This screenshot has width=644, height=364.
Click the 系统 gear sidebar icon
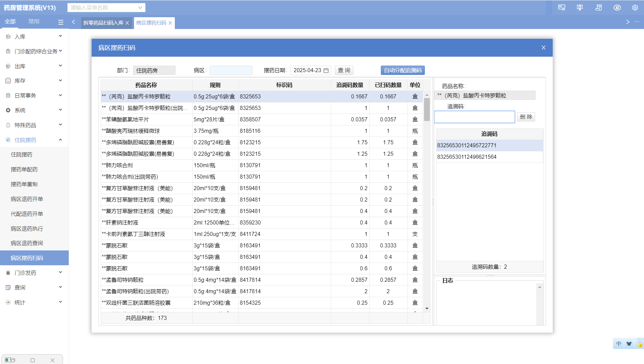click(x=8, y=110)
